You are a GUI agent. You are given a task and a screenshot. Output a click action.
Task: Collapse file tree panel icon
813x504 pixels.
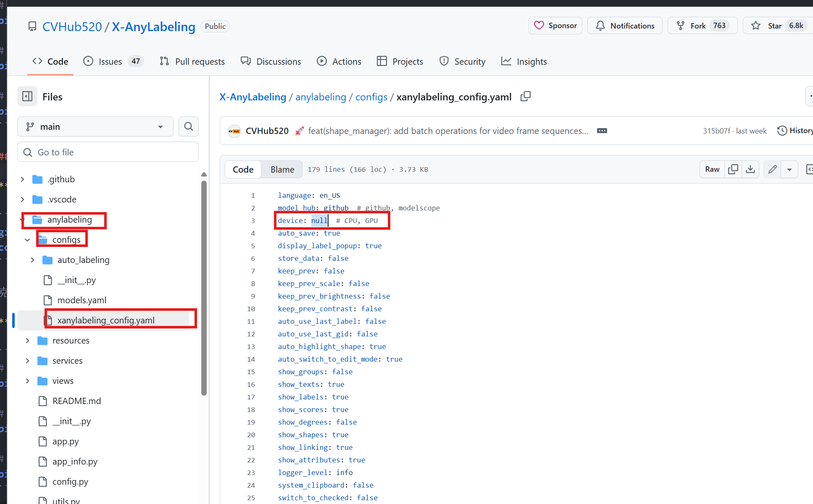pos(27,97)
